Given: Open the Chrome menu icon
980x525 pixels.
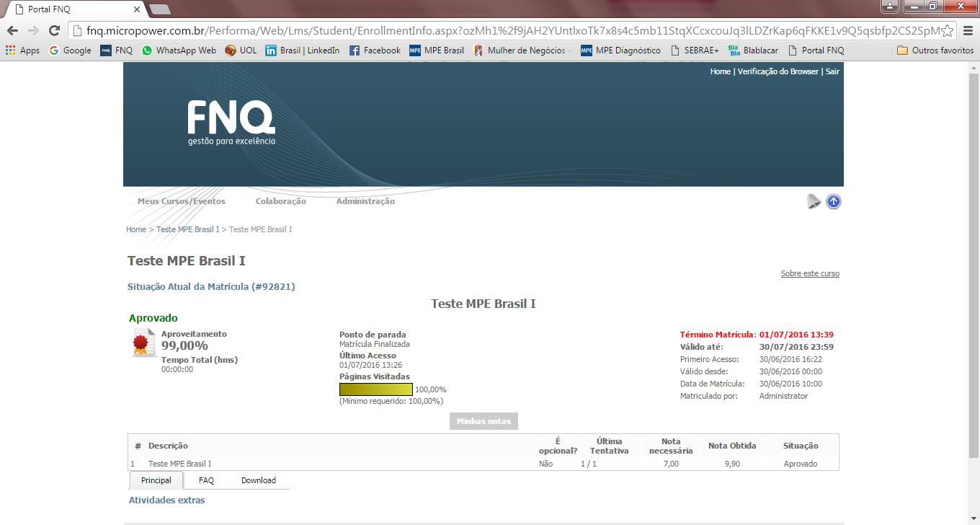Looking at the screenshot, I should click(x=968, y=30).
